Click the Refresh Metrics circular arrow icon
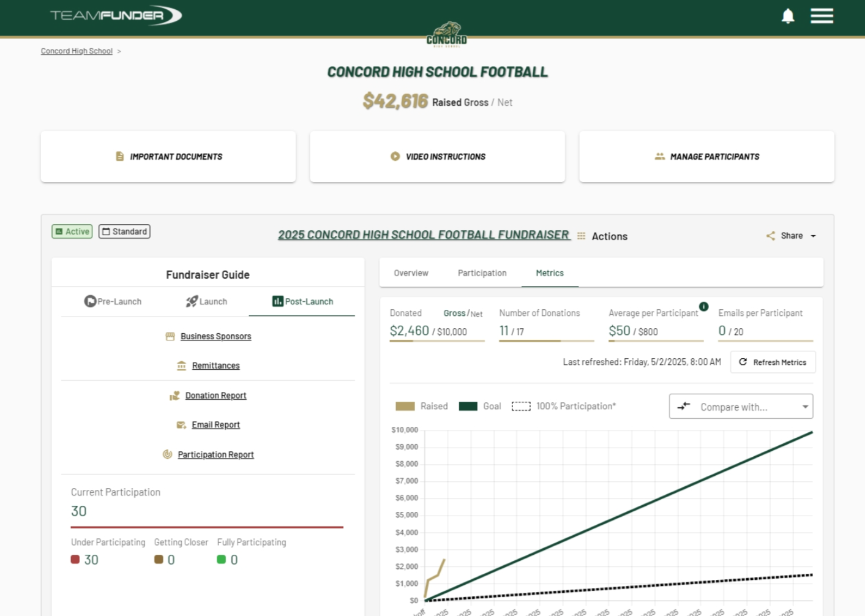 click(743, 362)
